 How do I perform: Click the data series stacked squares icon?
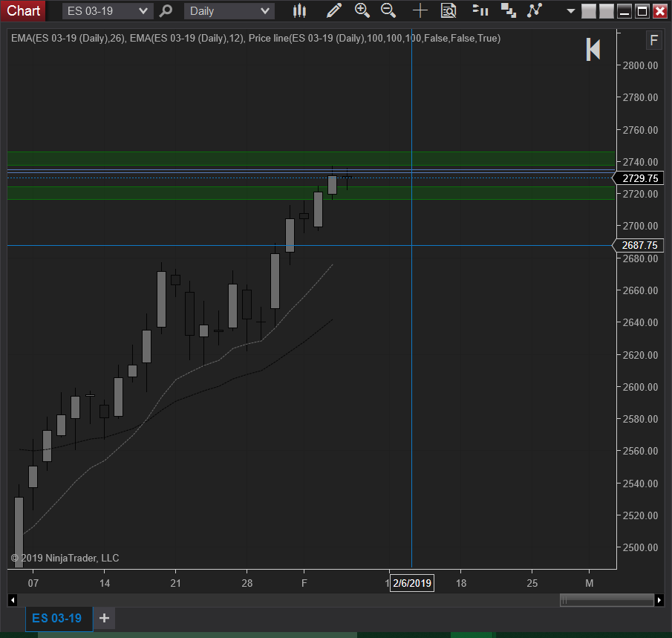coord(509,10)
